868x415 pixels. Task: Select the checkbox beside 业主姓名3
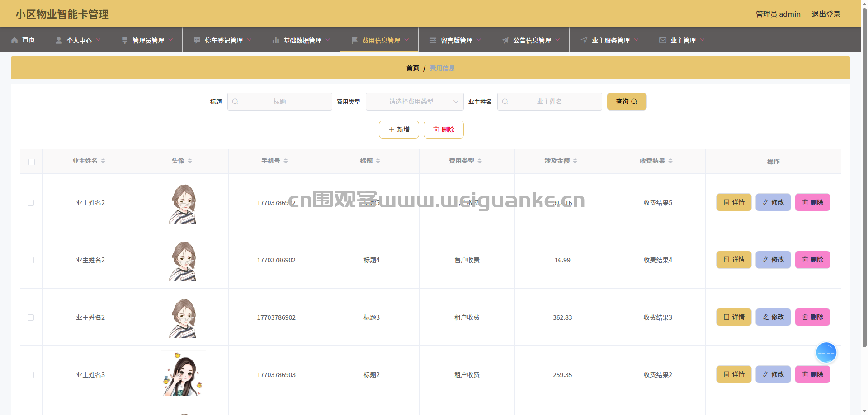31,375
